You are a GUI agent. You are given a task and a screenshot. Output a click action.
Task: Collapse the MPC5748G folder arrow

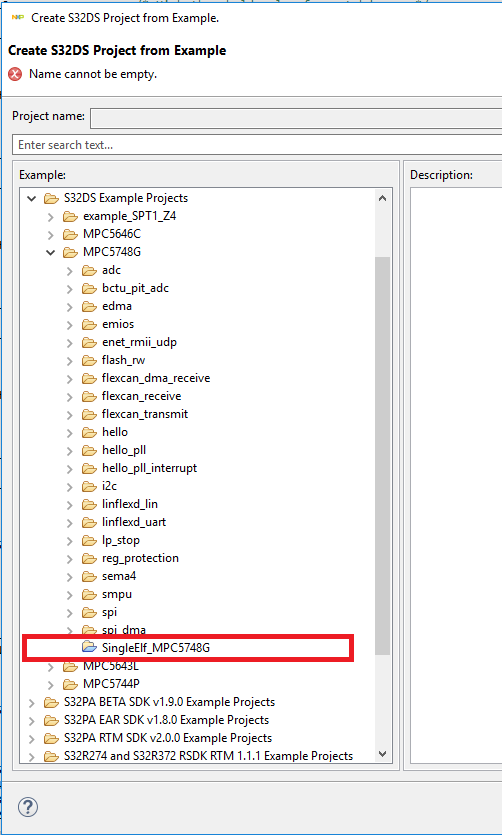(x=51, y=252)
